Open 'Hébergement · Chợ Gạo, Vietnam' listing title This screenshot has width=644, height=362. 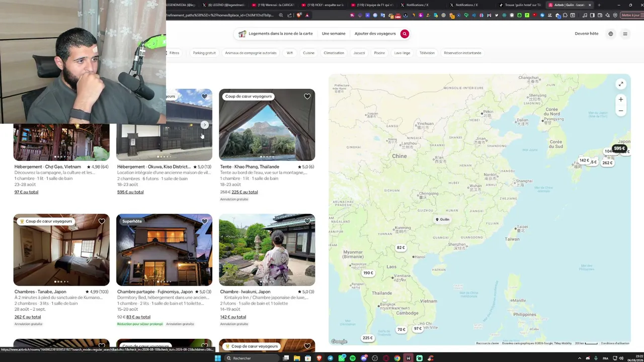tap(48, 167)
